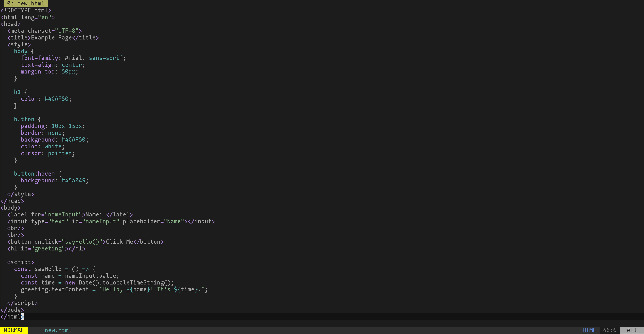Click the meta charset="UTF-8" line

pos(44,31)
